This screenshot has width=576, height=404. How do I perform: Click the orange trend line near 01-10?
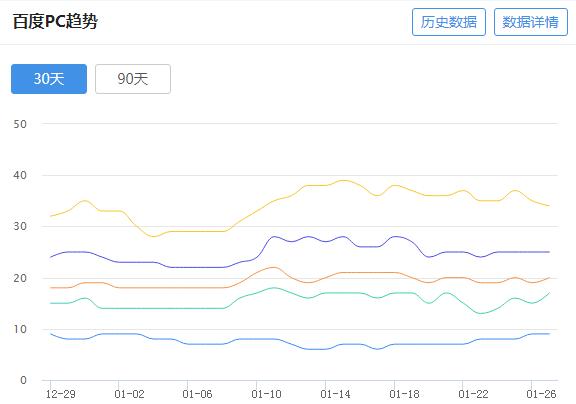274,267
